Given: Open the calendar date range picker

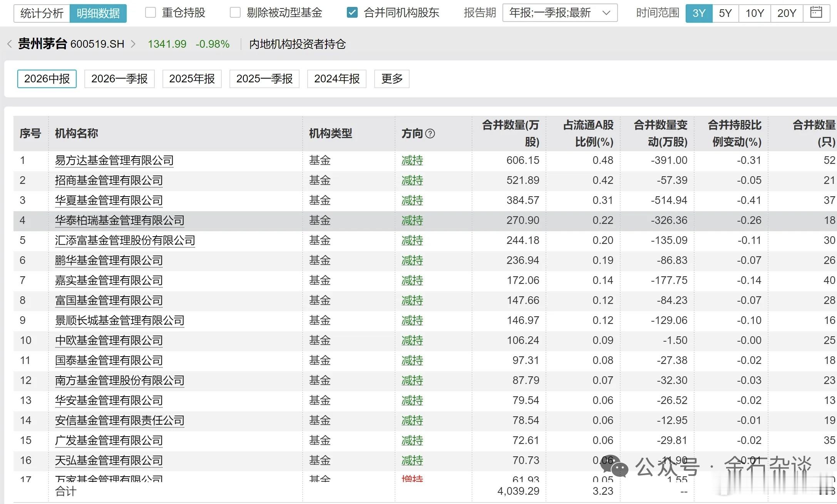Looking at the screenshot, I should [816, 13].
